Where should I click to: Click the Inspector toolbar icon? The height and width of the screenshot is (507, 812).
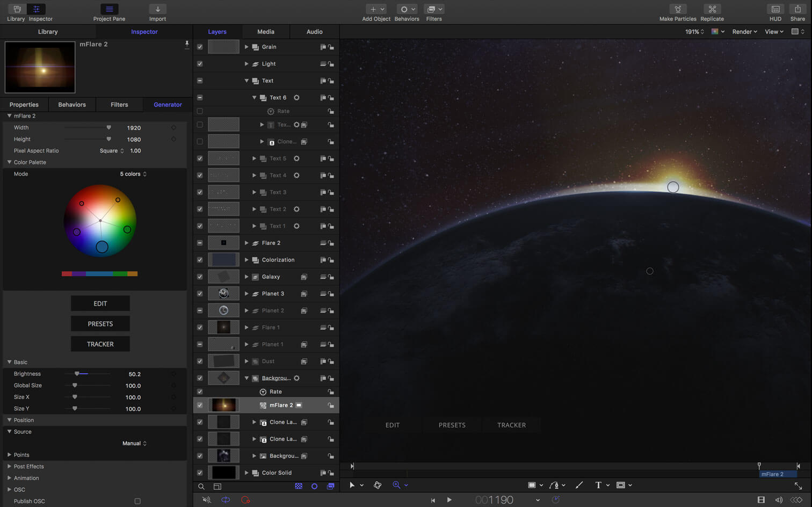pyautogui.click(x=37, y=9)
